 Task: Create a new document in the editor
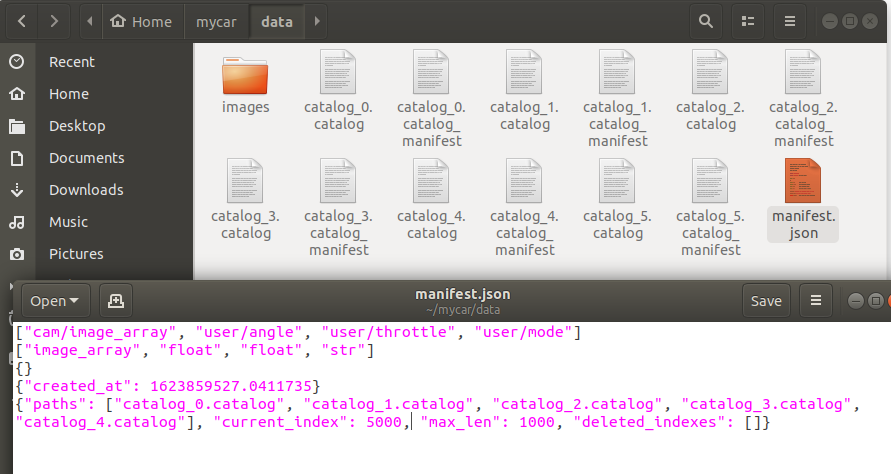[116, 301]
